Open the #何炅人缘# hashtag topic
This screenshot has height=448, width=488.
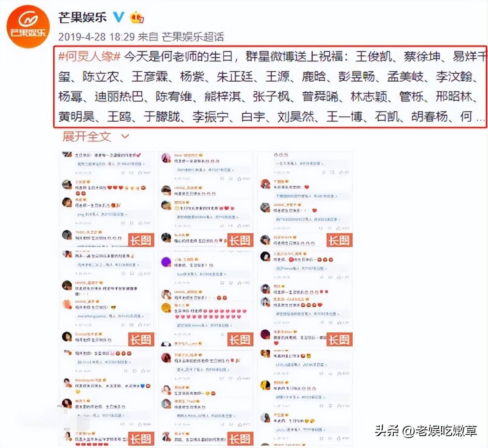click(x=89, y=56)
